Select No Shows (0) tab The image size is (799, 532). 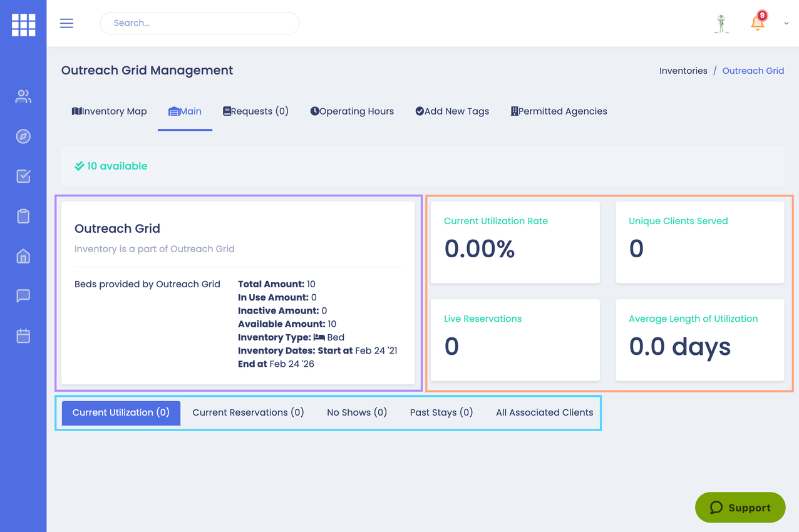pyautogui.click(x=357, y=413)
